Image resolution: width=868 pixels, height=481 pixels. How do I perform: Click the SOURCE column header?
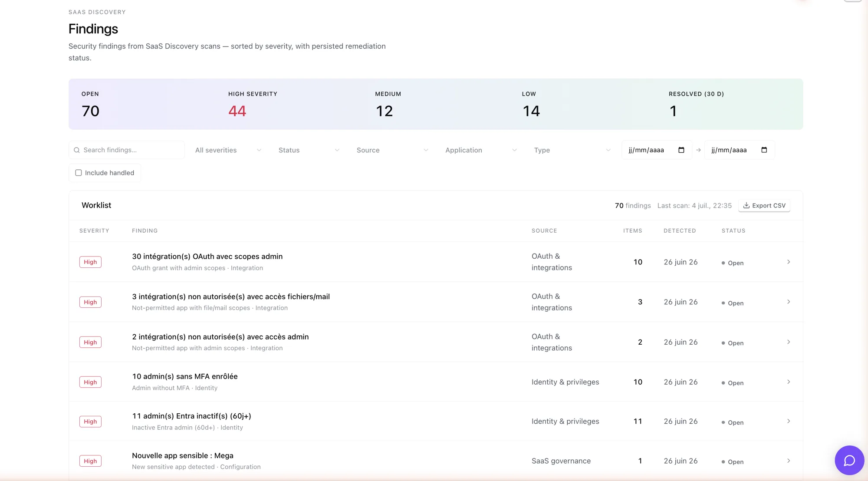click(x=544, y=231)
